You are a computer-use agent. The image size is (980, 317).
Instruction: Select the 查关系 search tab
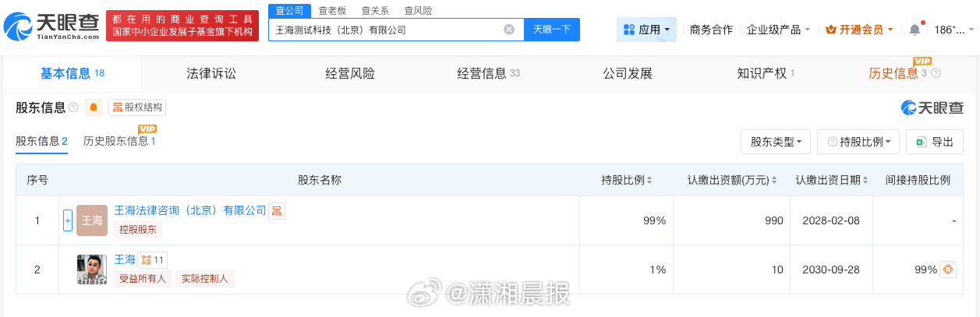(375, 10)
